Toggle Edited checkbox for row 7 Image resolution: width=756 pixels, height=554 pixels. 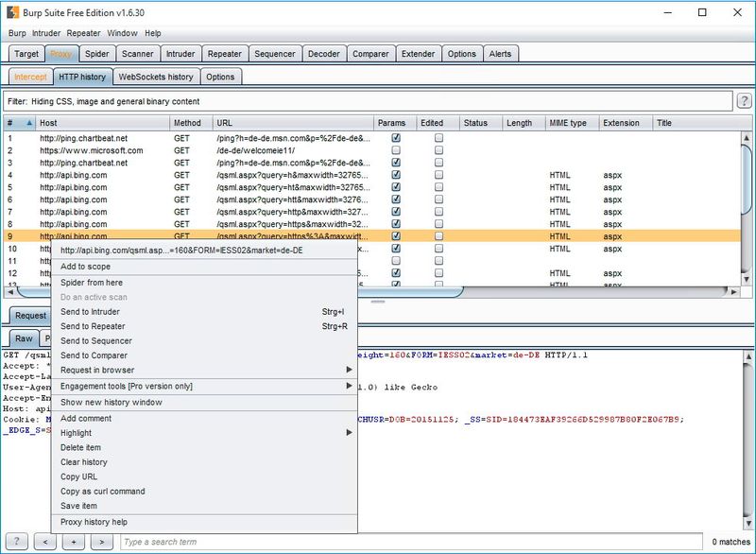438,212
